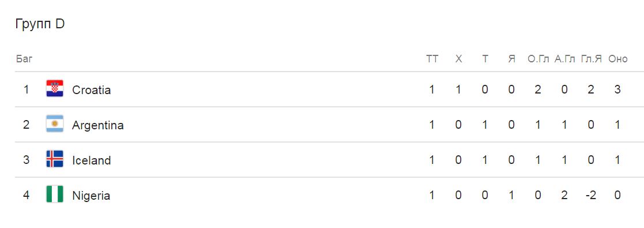Click the О.Гл column header
The image size is (644, 228).
coord(538,59)
